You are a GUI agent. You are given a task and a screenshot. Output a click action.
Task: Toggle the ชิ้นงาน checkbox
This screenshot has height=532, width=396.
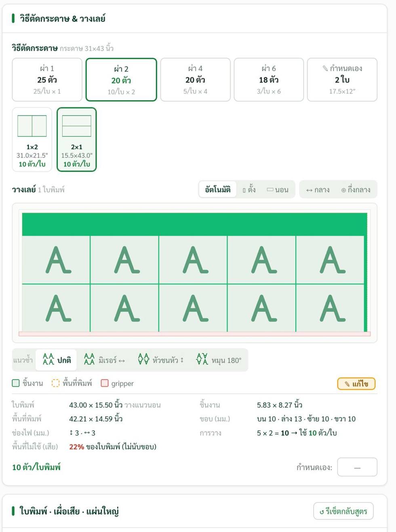coord(16,383)
